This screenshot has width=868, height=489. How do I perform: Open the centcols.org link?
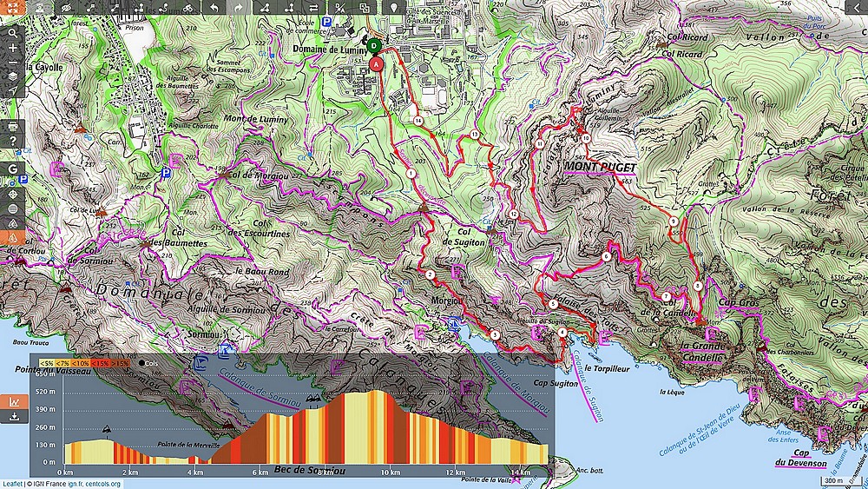click(103, 484)
